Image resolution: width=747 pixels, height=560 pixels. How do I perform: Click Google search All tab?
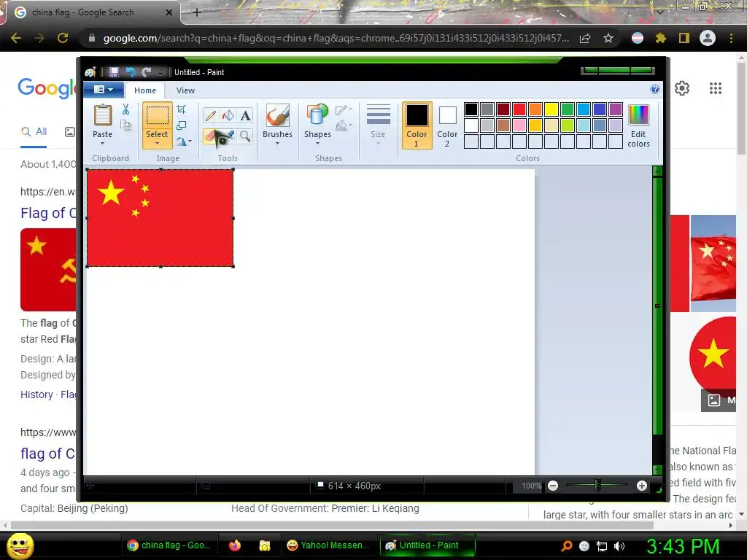(34, 132)
